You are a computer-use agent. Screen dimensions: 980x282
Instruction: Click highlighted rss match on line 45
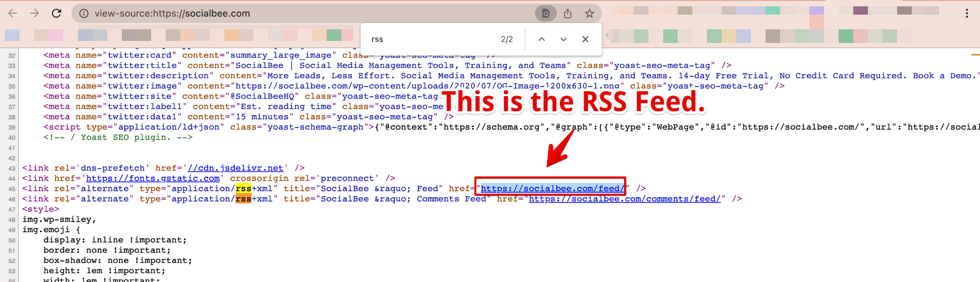coord(243,189)
